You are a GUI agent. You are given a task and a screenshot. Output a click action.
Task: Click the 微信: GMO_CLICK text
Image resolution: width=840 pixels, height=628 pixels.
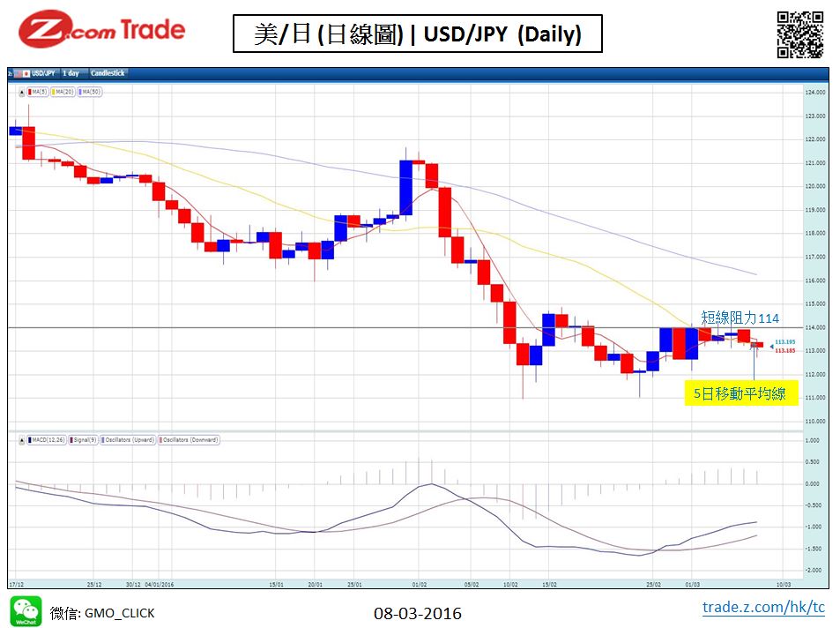[101, 613]
